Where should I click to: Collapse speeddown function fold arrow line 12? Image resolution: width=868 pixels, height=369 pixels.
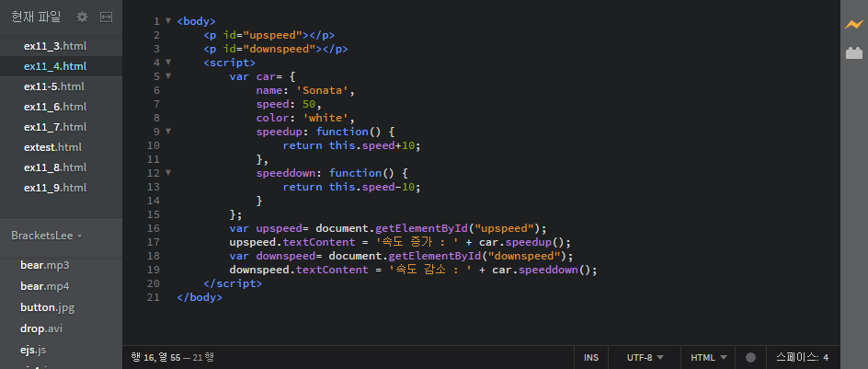click(168, 173)
